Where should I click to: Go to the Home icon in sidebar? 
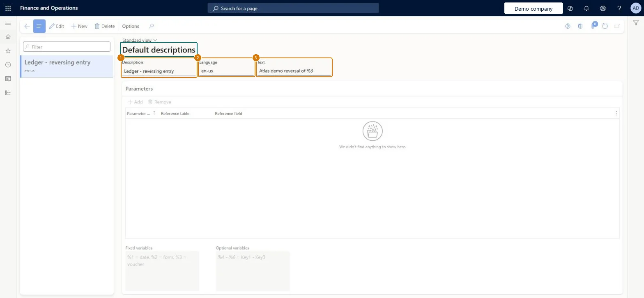pos(8,37)
